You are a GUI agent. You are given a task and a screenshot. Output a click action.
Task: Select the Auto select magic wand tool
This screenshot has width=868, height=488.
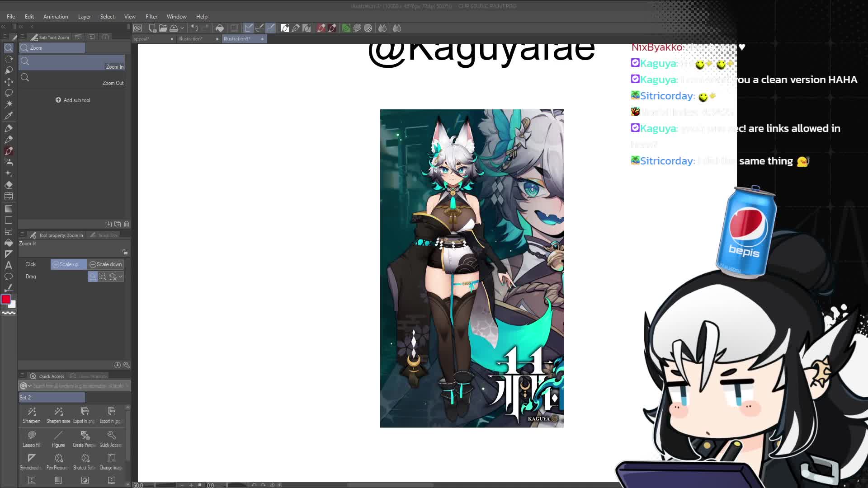(9, 104)
